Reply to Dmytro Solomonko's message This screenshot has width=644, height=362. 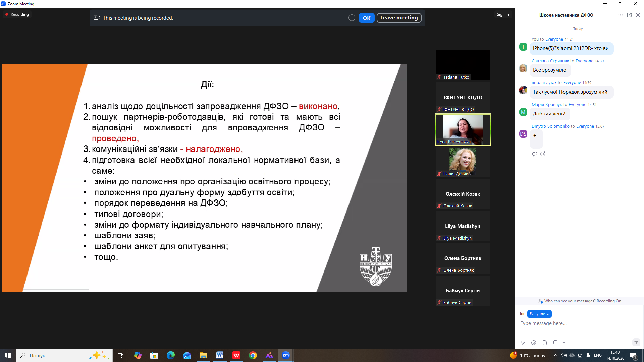coord(535,154)
